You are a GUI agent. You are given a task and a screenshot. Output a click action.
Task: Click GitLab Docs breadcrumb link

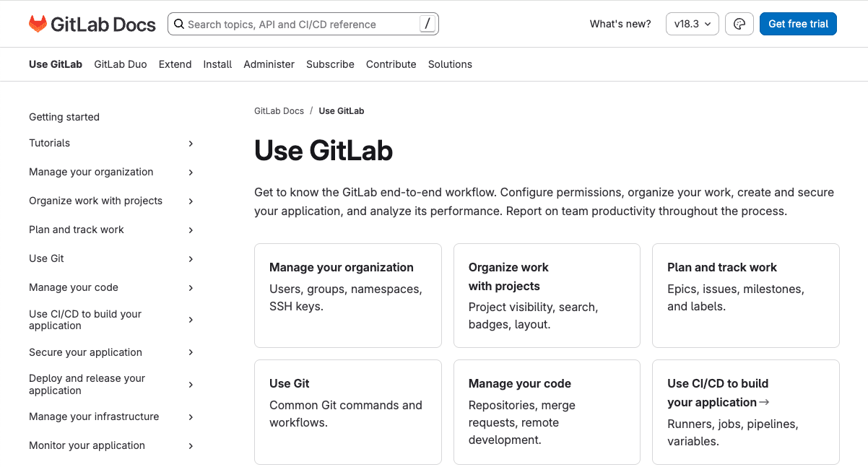tap(279, 111)
